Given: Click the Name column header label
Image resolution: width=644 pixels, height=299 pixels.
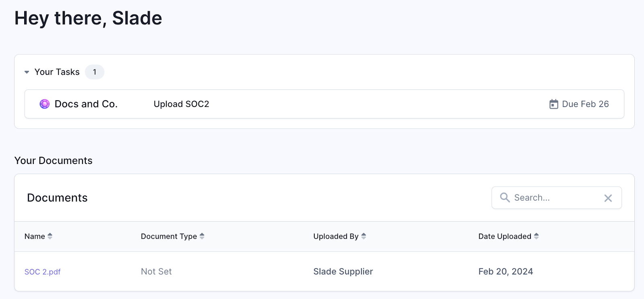Looking at the screenshot, I should [x=35, y=237].
